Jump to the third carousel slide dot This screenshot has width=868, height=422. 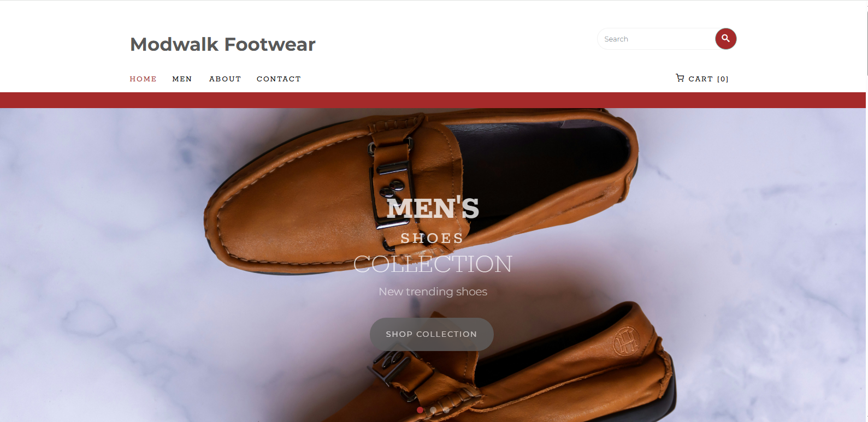(x=446, y=410)
